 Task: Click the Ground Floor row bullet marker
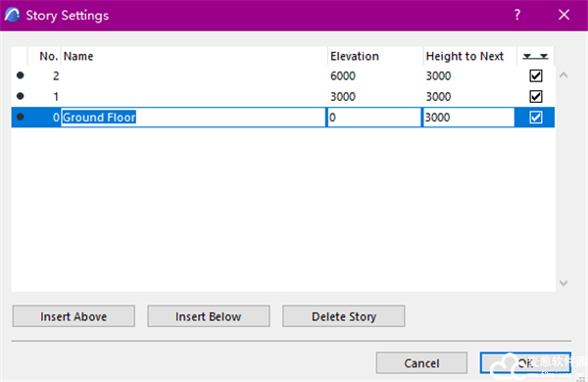(21, 117)
